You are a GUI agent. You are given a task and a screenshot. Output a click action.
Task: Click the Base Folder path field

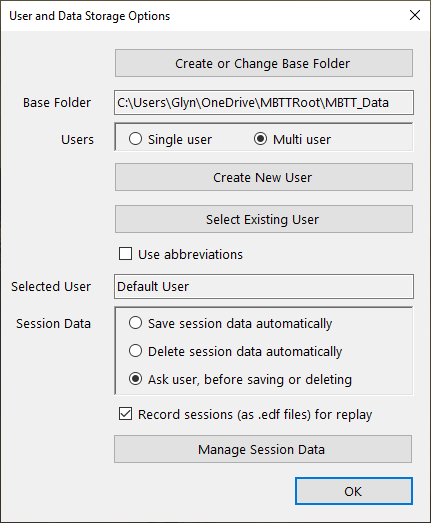pyautogui.click(x=264, y=102)
